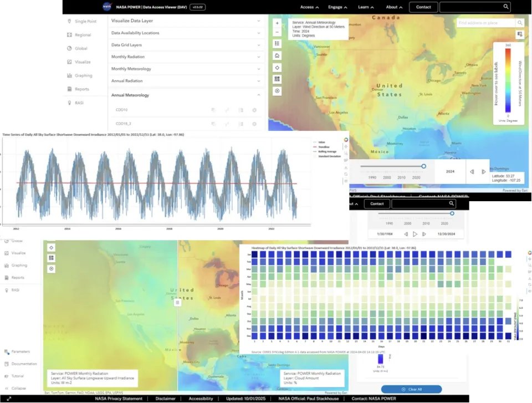Click step-back arrow next to 1/30/1984
This screenshot has height=403, width=532.
(406, 234)
